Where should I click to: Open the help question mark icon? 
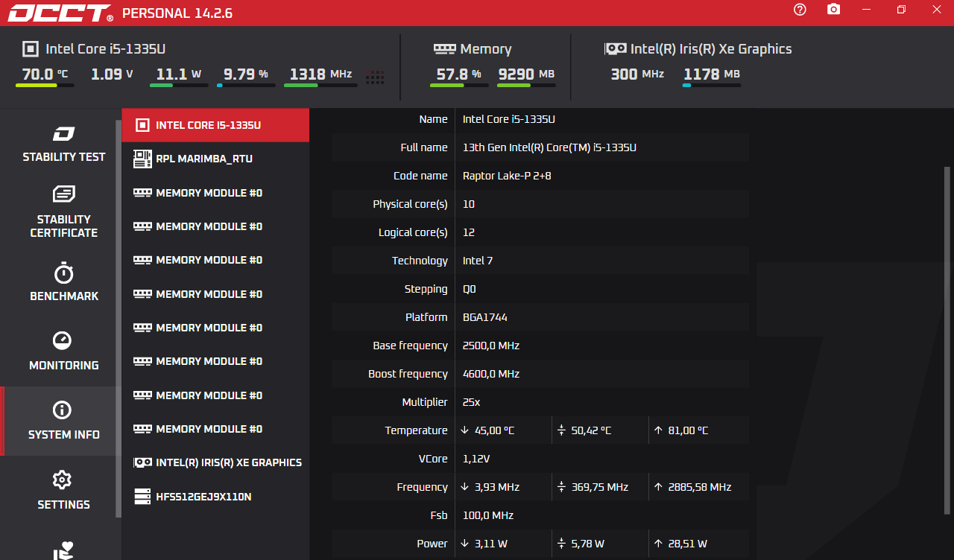pyautogui.click(x=800, y=10)
